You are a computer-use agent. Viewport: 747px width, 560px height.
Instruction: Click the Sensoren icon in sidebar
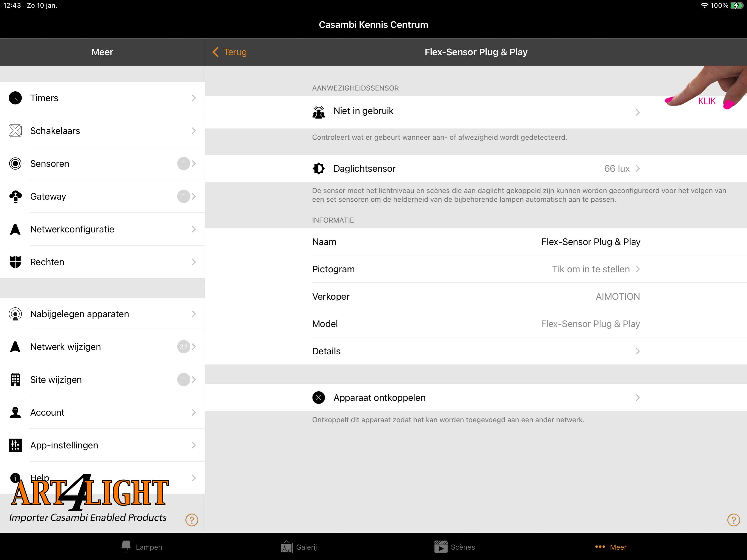point(15,164)
